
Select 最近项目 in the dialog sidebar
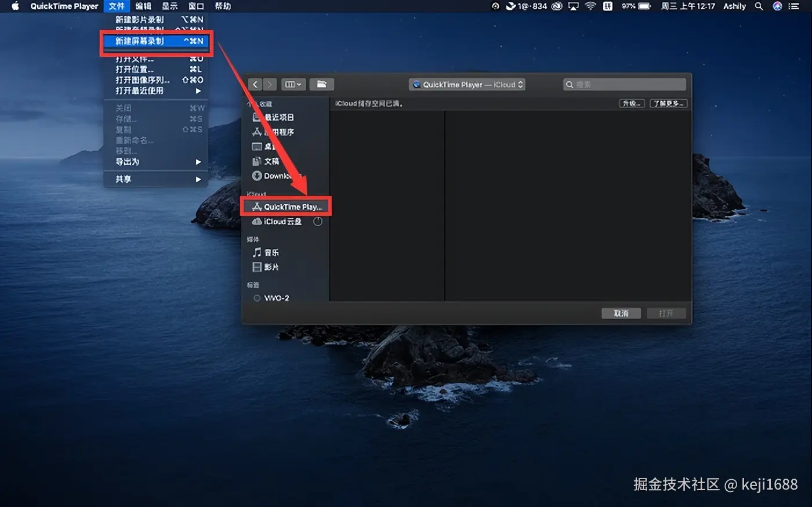tap(273, 117)
